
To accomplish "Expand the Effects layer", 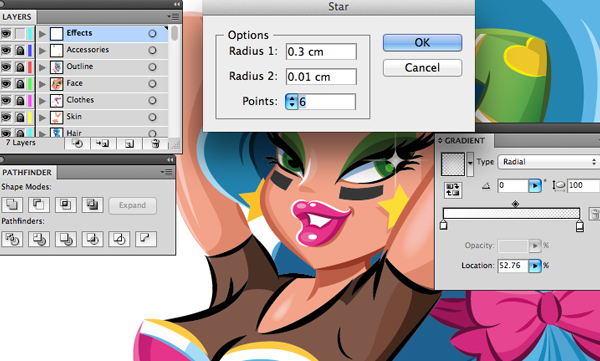I will (x=42, y=34).
